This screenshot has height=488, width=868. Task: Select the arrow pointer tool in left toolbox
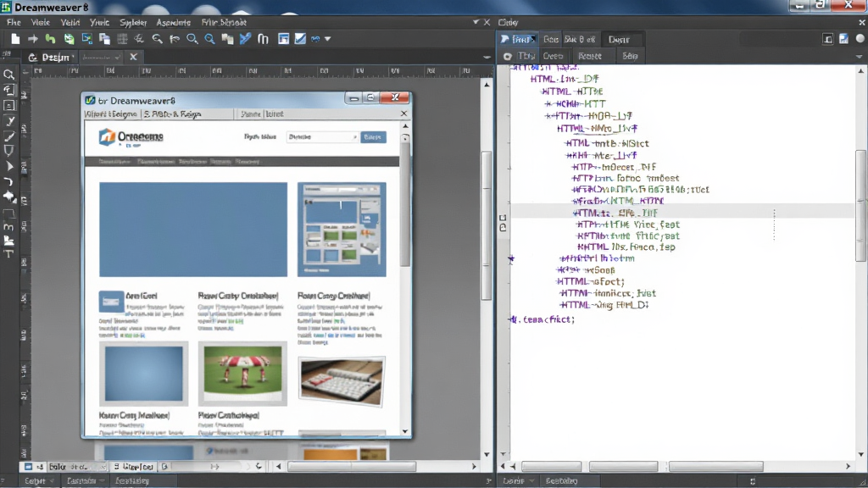tap(8, 166)
